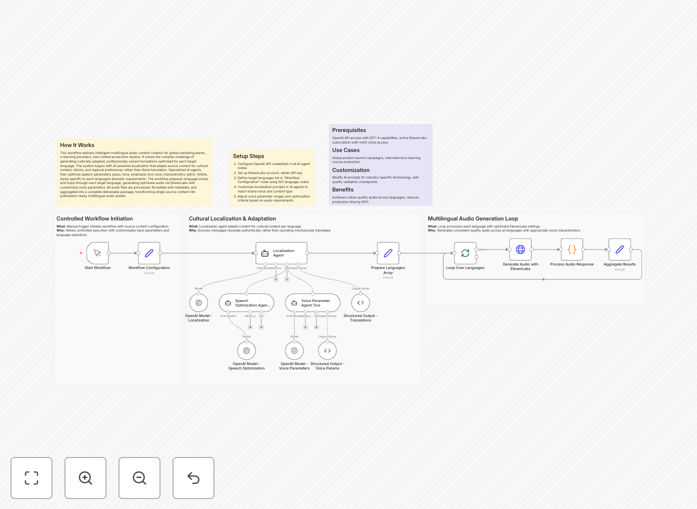Image resolution: width=697 pixels, height=509 pixels.
Task: Open Generate Audio with ElevenLabs node
Action: point(520,249)
